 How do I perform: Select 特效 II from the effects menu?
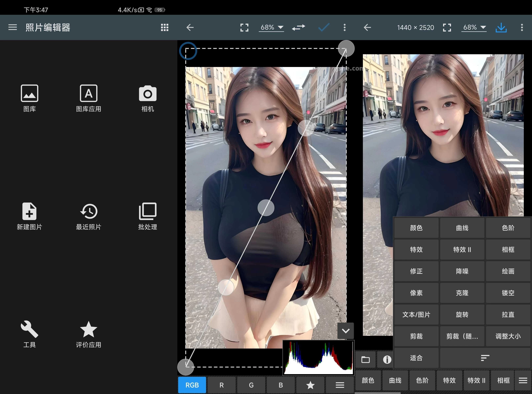click(x=462, y=250)
